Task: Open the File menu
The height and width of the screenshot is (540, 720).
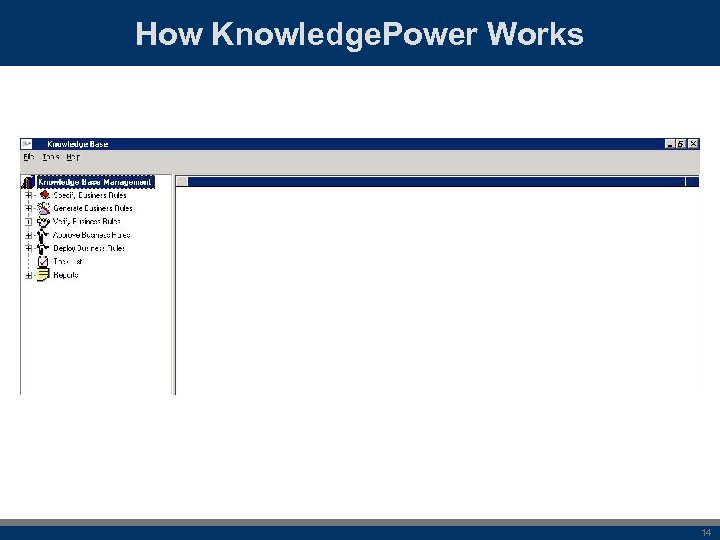Action: [x=29, y=157]
